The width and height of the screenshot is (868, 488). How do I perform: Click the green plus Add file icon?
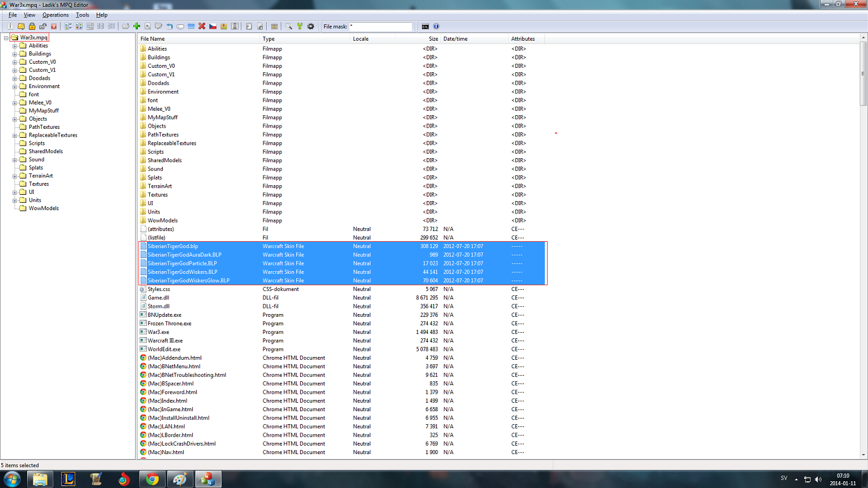pyautogui.click(x=137, y=26)
